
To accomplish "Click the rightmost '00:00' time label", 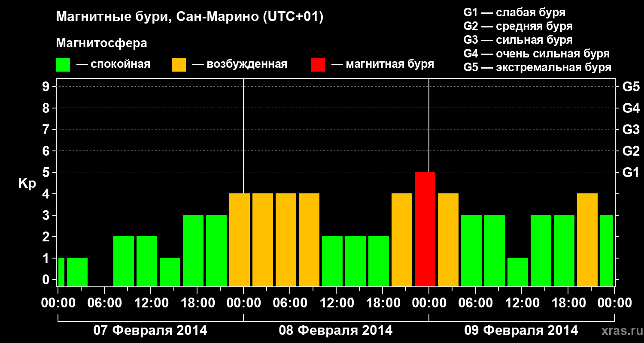I will (x=614, y=303).
